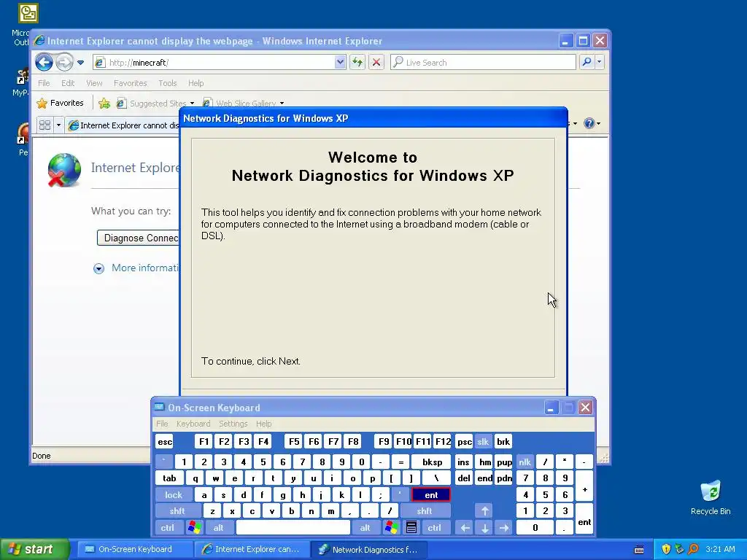747x560 pixels.
Task: Click the Forward arrow in Internet Explorer
Action: 64,62
